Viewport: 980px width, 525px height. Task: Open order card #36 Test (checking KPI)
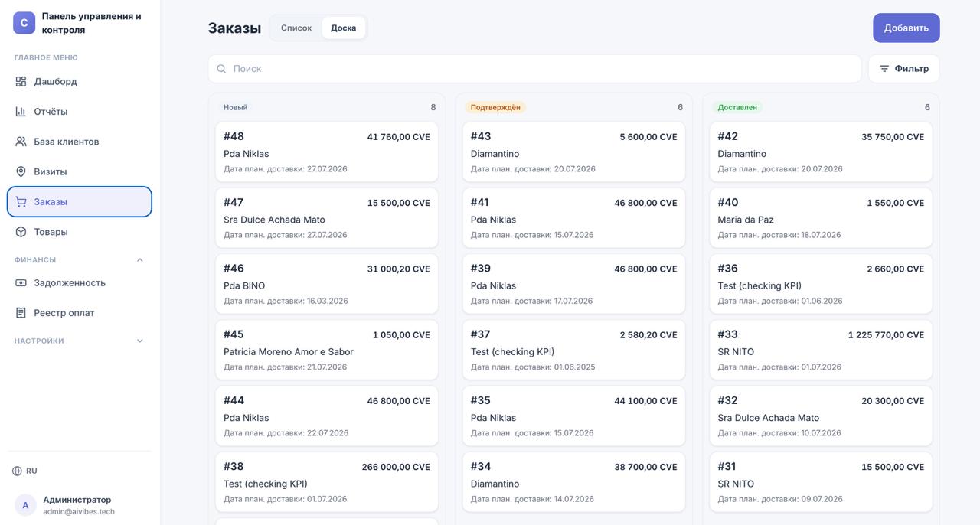[821, 284]
